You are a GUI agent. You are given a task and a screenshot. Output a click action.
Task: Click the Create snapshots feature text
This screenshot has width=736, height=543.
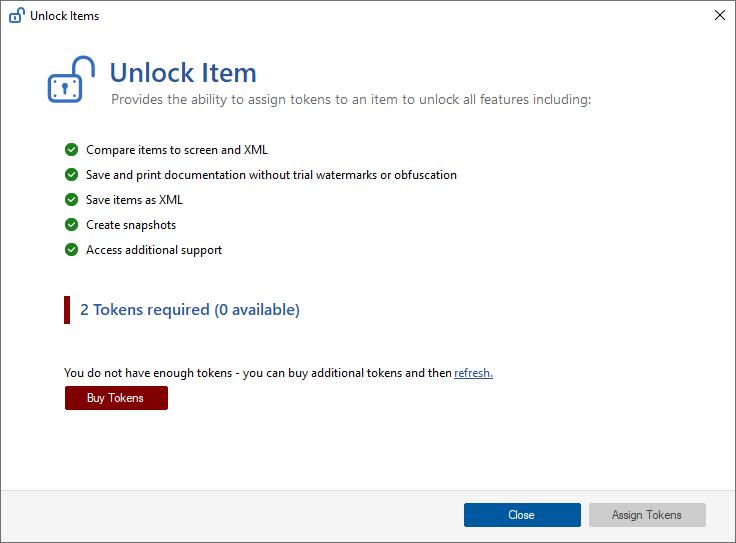point(131,225)
